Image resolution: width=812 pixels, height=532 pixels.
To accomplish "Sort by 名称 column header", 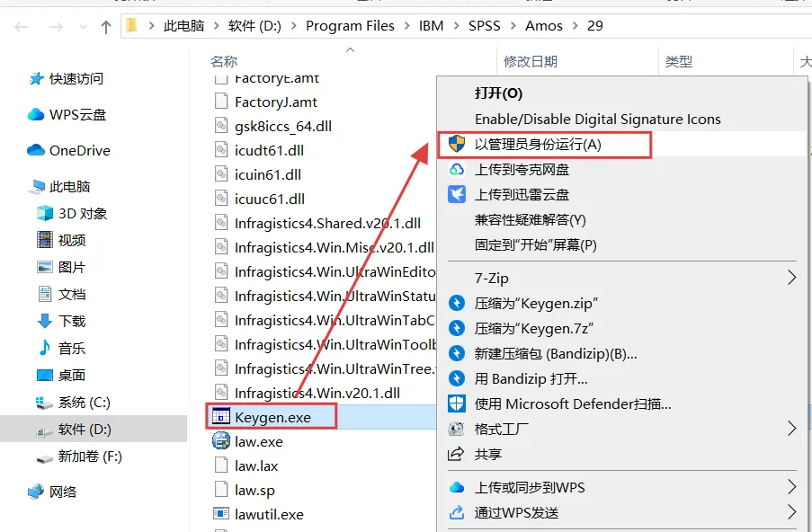I will 224,62.
